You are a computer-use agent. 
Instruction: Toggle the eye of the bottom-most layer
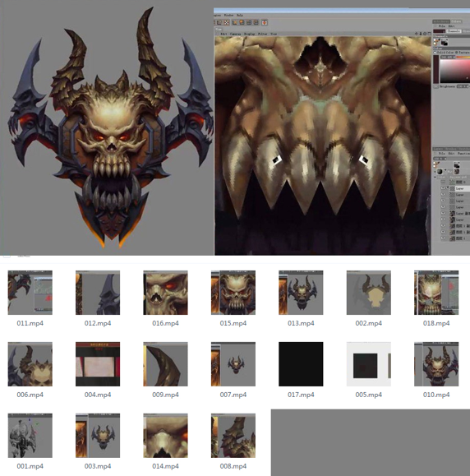[443, 238]
